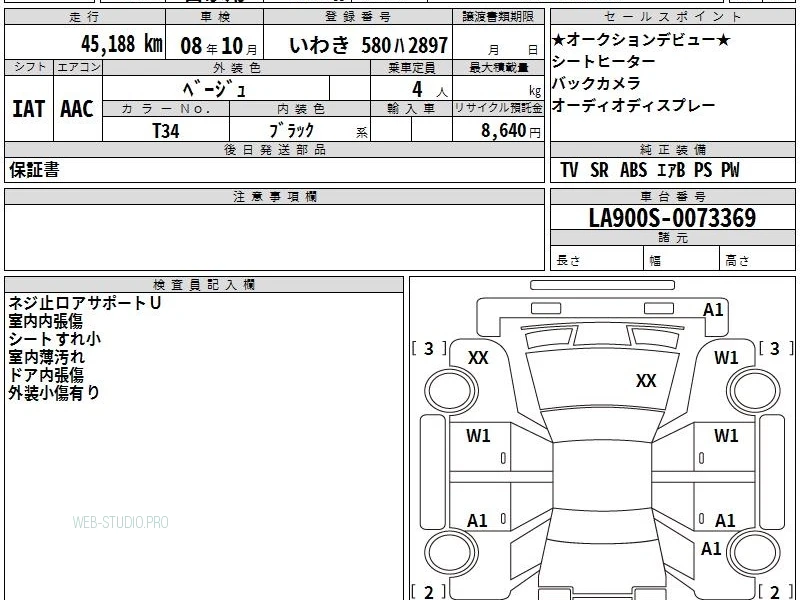This screenshot has width=800, height=600.
Task: Click the 走行 header
Action: (x=85, y=17)
